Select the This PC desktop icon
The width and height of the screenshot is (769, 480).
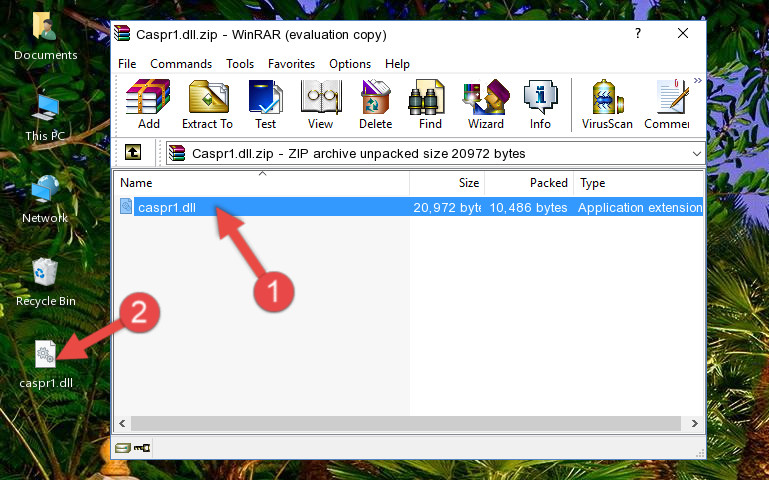pyautogui.click(x=46, y=118)
